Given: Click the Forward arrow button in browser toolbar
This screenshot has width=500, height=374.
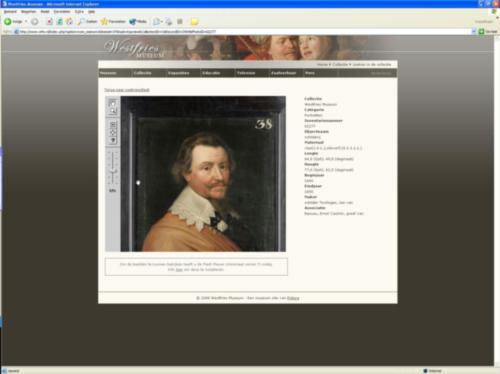Looking at the screenshot, I should click(34, 21).
